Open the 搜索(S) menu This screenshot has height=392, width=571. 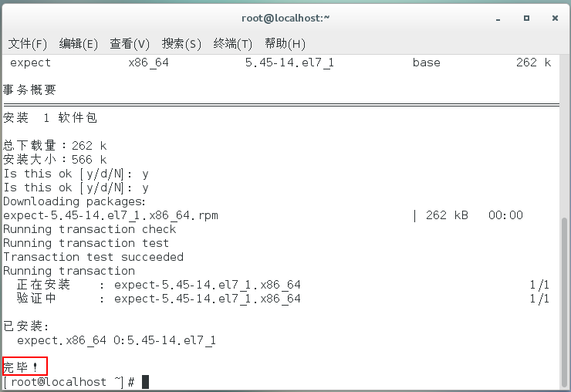181,44
